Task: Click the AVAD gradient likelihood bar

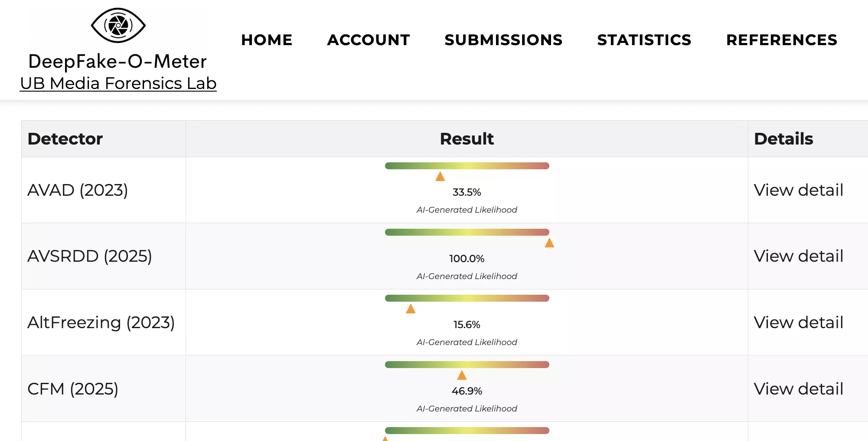Action: coord(467,166)
